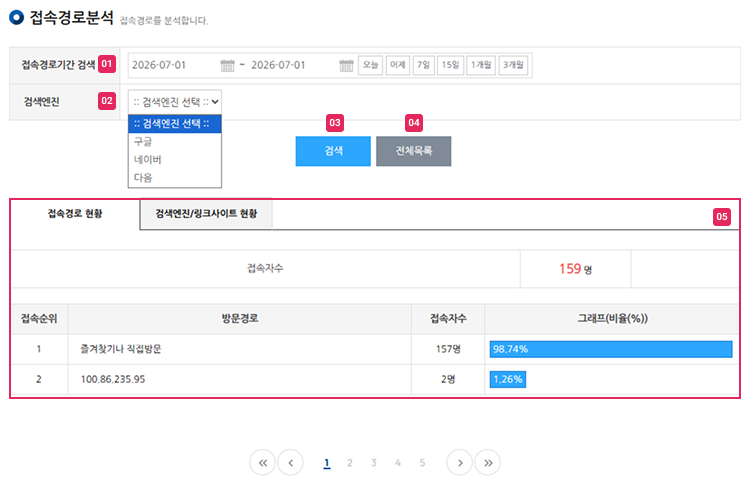Go to the next page arrow
750x496 pixels.
(x=460, y=463)
